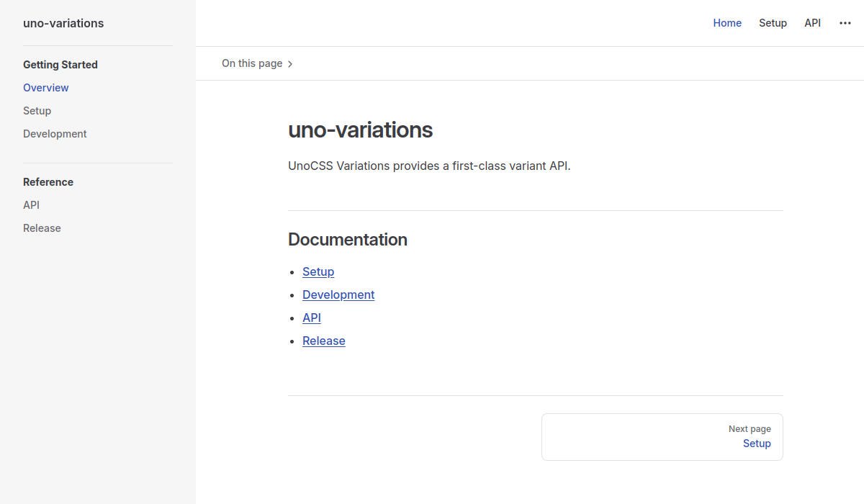Expand the 'On this page' chevron
This screenshot has width=864, height=504.
coord(290,63)
